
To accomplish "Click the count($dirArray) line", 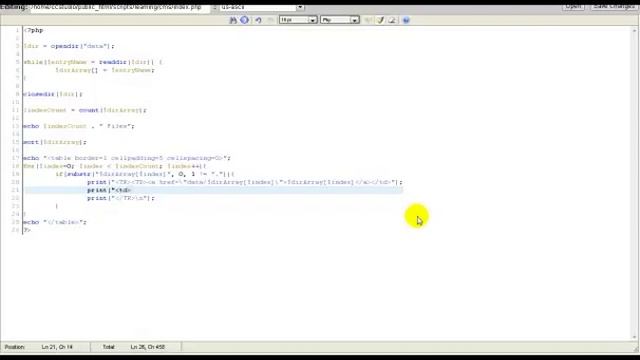I will point(84,110).
